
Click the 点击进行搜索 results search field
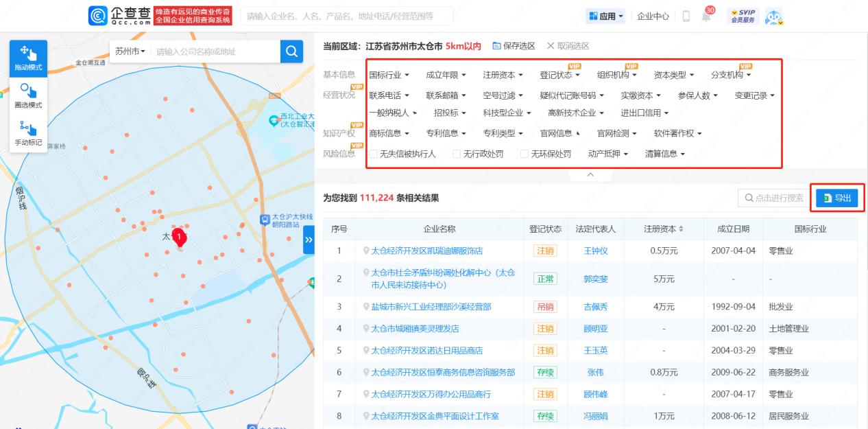772,198
